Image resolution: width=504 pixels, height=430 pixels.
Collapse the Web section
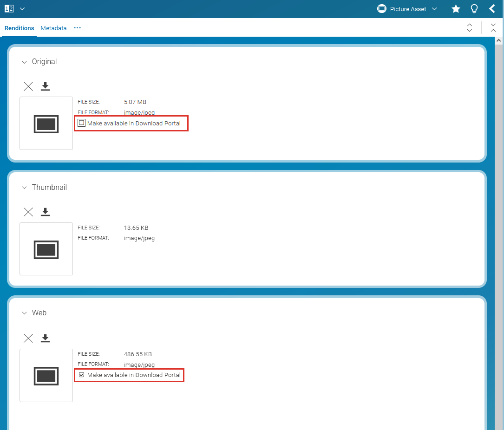click(x=25, y=313)
